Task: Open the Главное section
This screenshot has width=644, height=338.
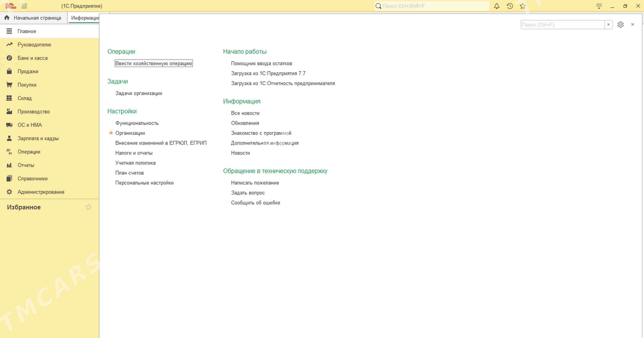Action: (49, 31)
